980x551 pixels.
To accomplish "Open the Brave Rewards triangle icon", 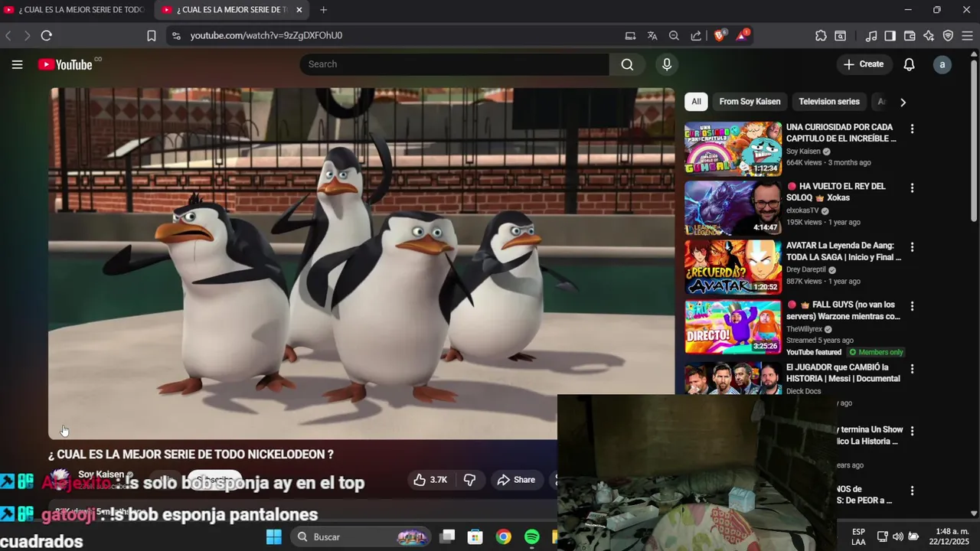I will pos(742,35).
